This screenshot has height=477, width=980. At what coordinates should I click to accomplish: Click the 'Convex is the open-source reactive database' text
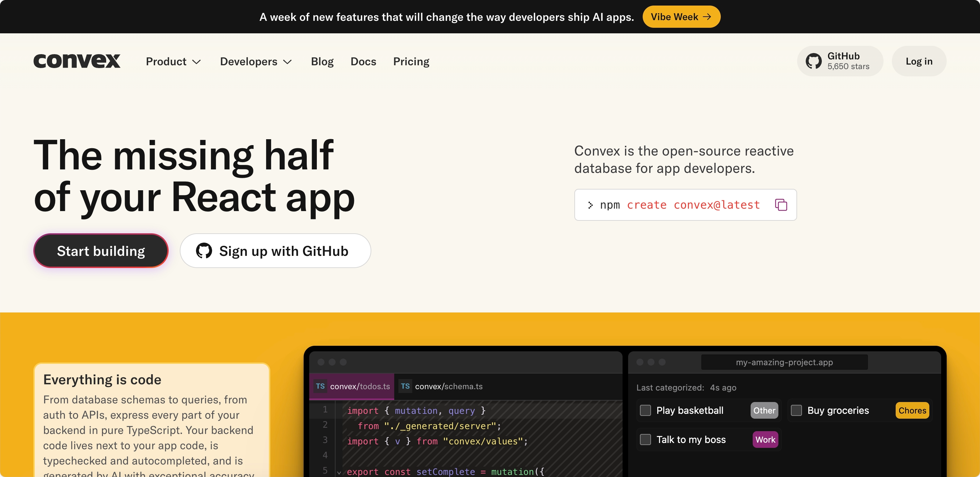click(684, 159)
